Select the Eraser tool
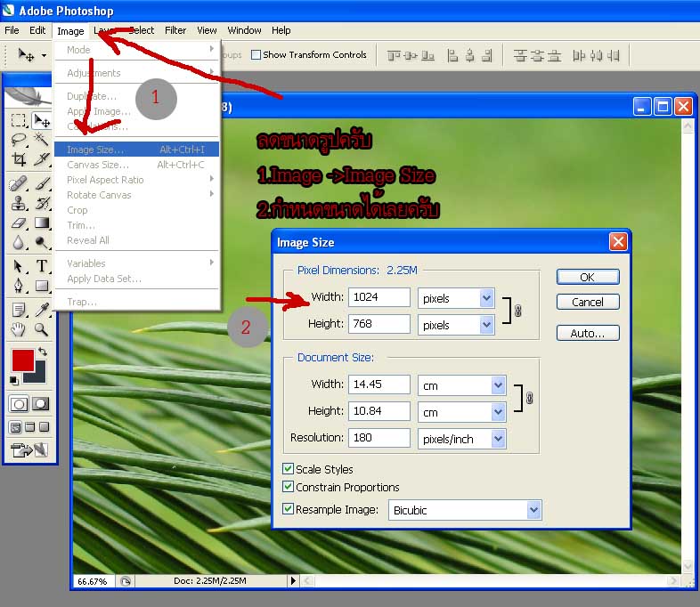Viewport: 700px width, 607px height. point(19,223)
